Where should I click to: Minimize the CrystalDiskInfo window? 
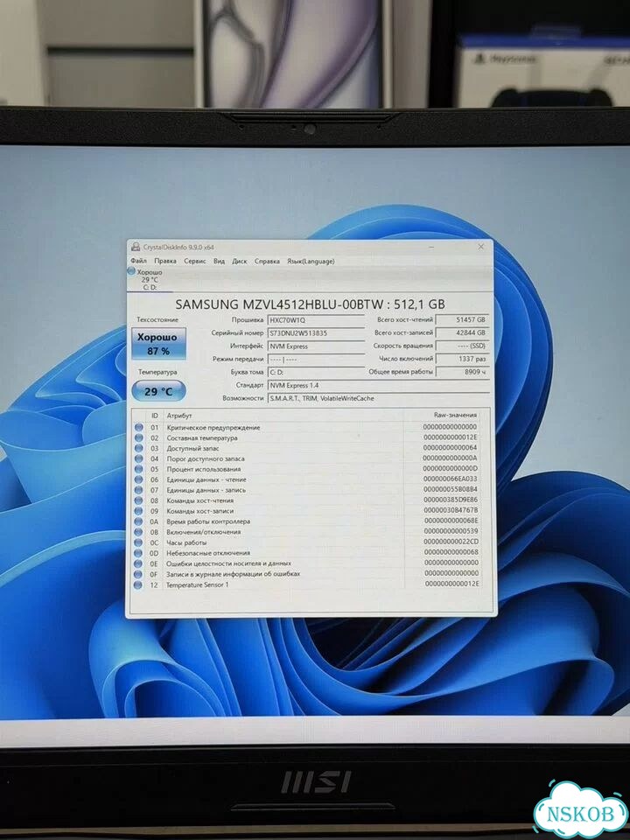coord(431,247)
